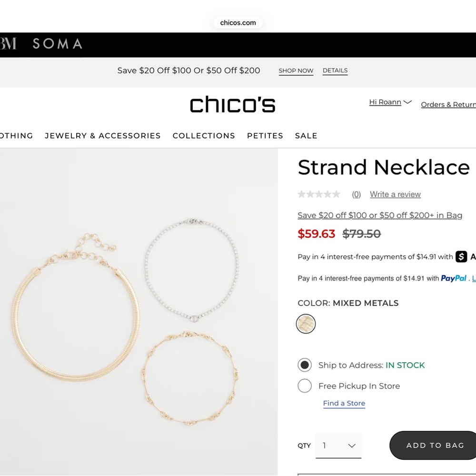Open the JEWELRY & ACCESSORIES menu
Screen dimensions: 476x476
click(103, 136)
